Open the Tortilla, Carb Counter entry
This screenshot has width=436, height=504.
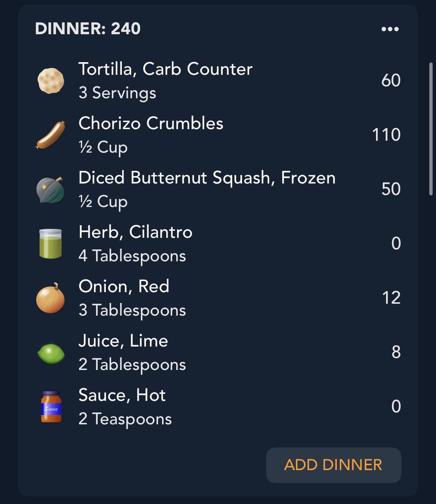(x=165, y=69)
